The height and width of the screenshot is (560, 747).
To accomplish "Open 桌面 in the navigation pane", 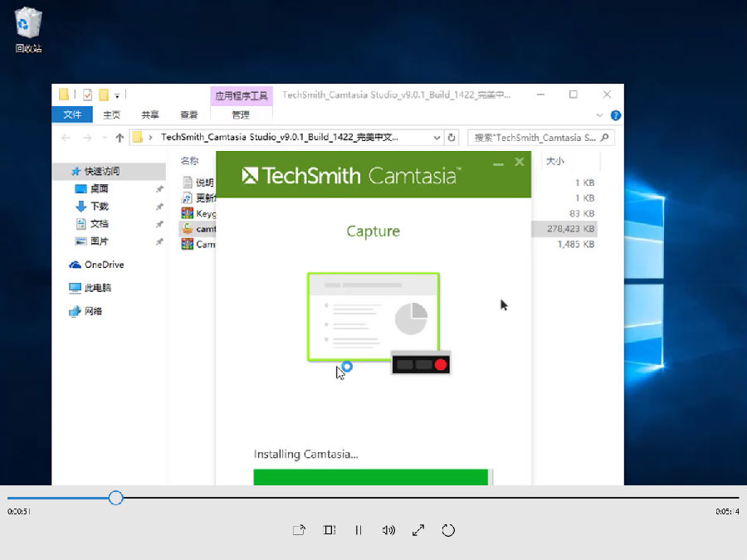I will tap(99, 188).
